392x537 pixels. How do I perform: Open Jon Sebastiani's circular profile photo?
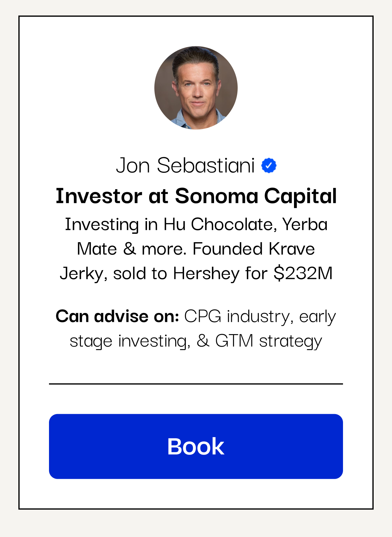196,88
